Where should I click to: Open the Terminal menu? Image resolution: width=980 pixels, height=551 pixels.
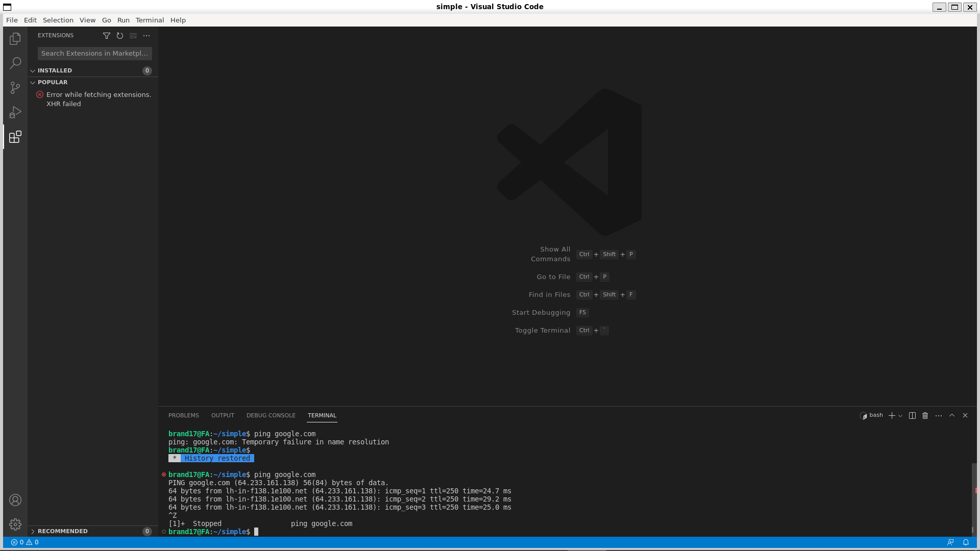click(x=149, y=20)
